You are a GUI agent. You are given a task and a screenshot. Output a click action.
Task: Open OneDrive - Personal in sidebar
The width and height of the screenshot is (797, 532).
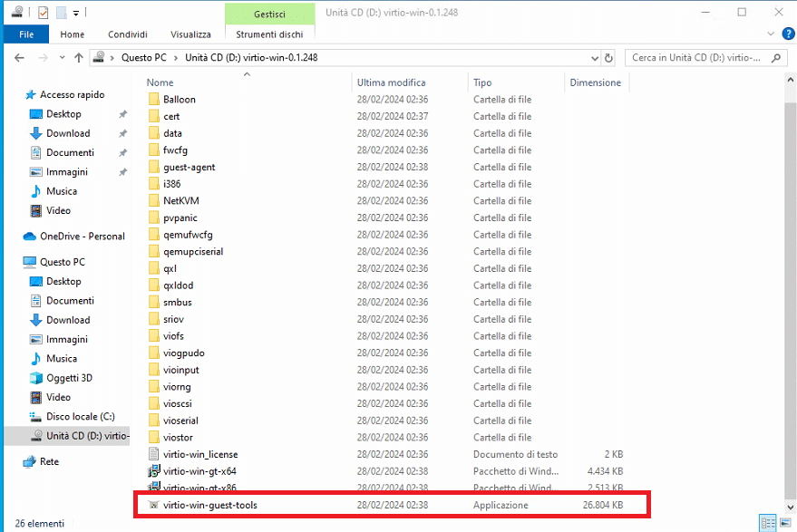[x=73, y=237]
